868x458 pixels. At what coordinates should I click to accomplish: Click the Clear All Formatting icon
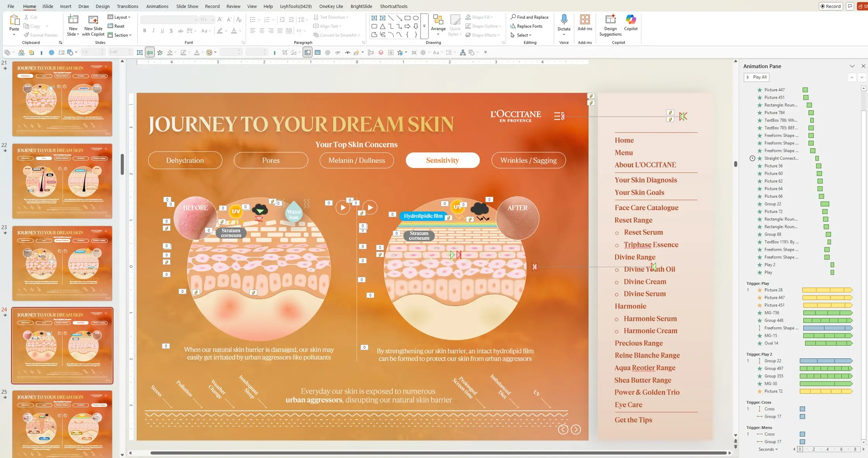pos(239,19)
